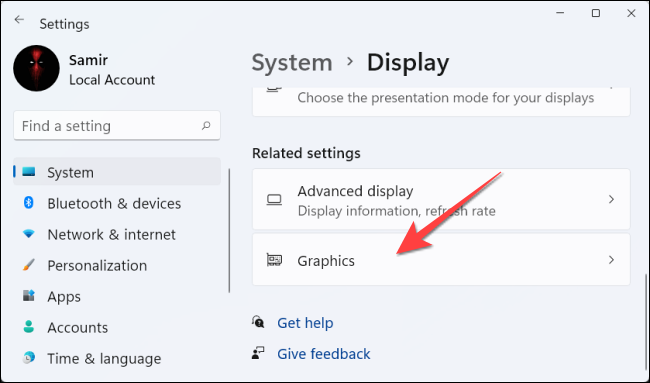Click the Advanced display monitor icon

click(274, 200)
